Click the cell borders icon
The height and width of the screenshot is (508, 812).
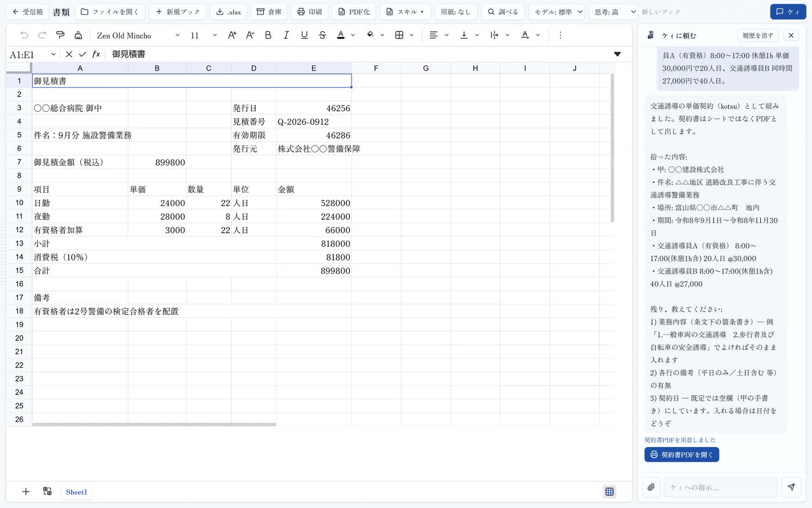[x=400, y=35]
